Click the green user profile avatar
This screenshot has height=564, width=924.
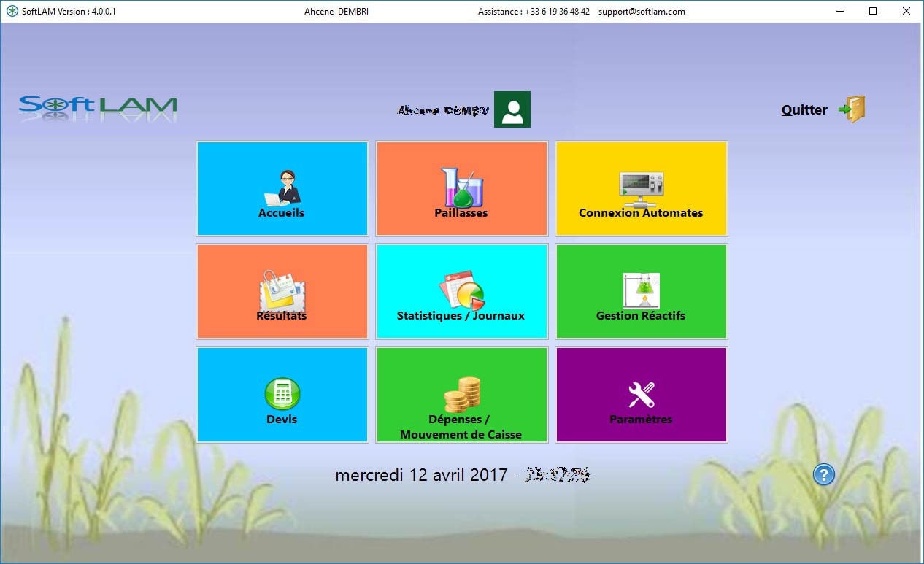tap(512, 109)
